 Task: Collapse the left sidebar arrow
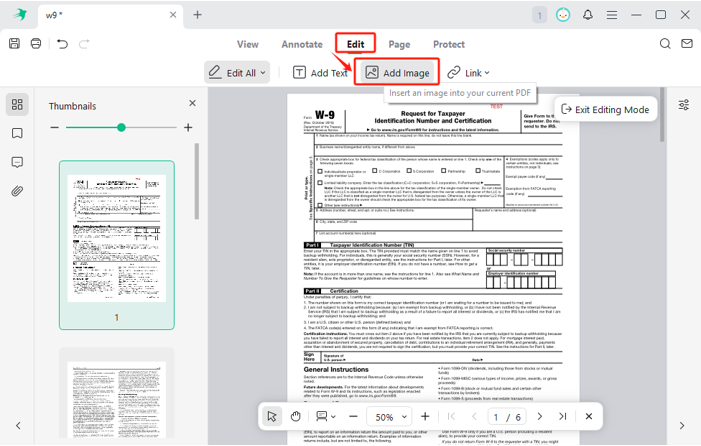coord(18,426)
